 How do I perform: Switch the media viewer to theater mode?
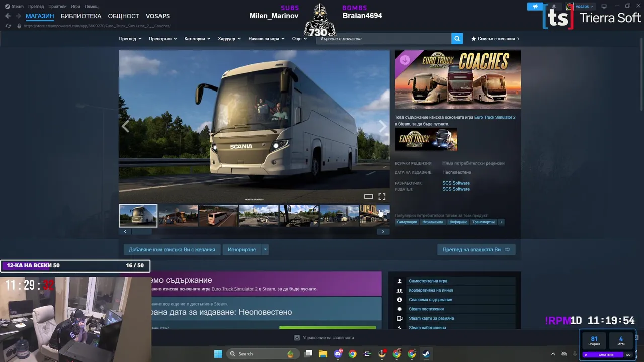(x=368, y=197)
